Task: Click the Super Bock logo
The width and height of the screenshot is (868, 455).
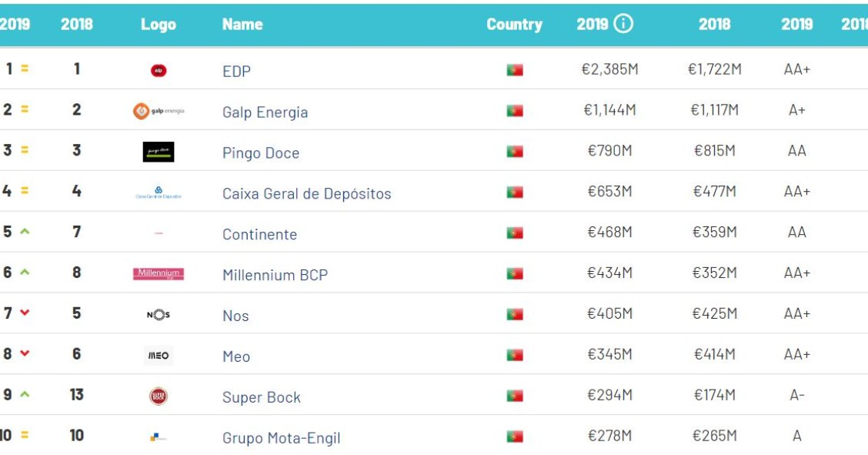Action: tap(159, 396)
